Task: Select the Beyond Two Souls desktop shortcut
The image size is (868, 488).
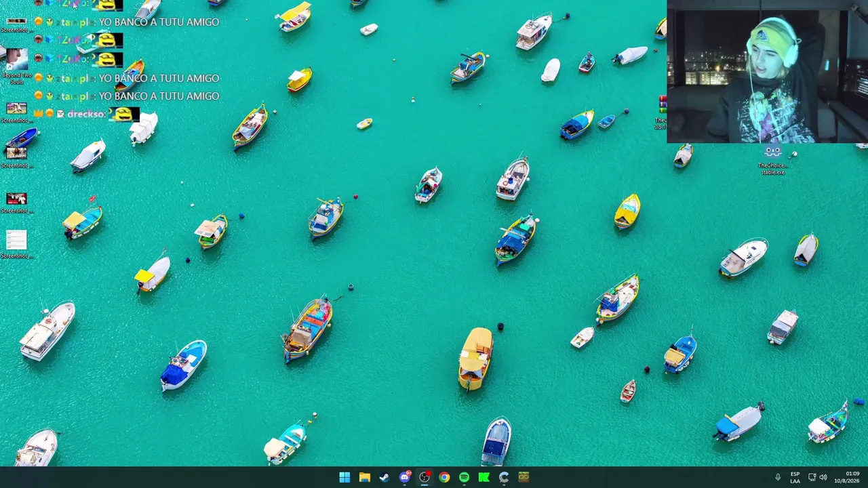Action: tap(16, 66)
